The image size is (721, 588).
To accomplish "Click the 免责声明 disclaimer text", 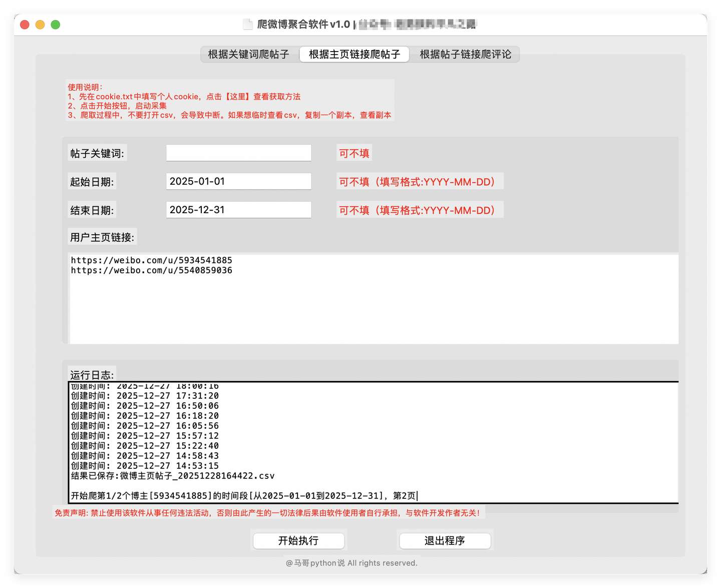I will (267, 512).
